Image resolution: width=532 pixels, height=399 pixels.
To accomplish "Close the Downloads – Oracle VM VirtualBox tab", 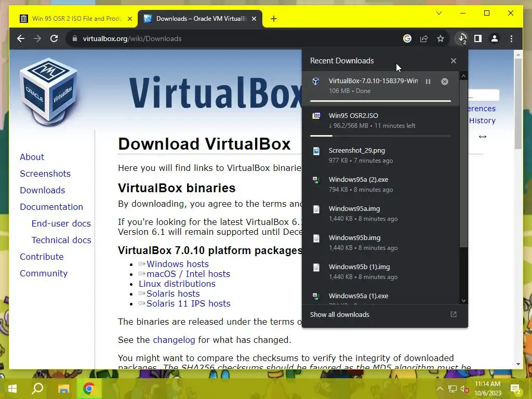I will point(254,19).
